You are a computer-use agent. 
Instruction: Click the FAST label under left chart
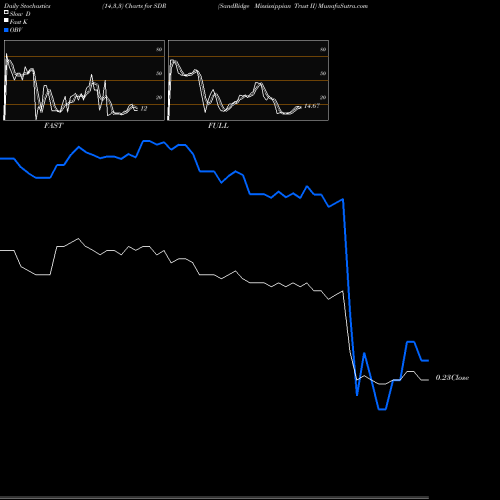click(x=53, y=126)
